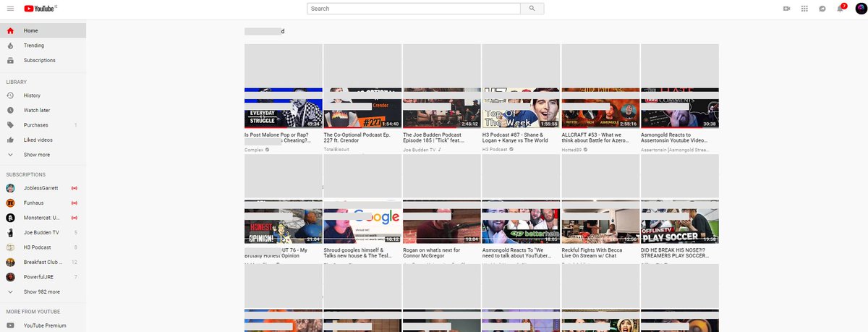Open Breakfast Club subscription

click(43, 262)
